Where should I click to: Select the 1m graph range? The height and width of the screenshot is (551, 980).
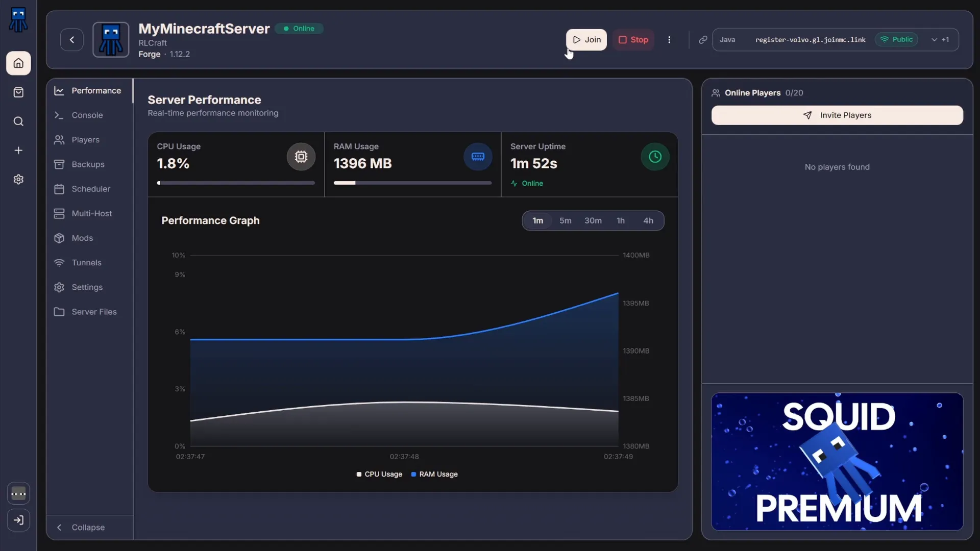pos(538,221)
